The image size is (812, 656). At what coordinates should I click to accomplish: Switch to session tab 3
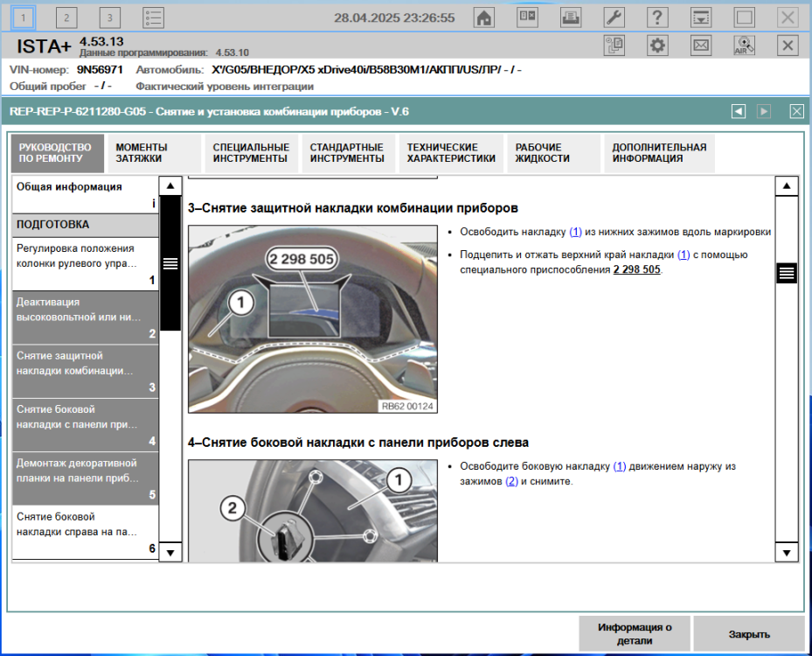pos(110,17)
